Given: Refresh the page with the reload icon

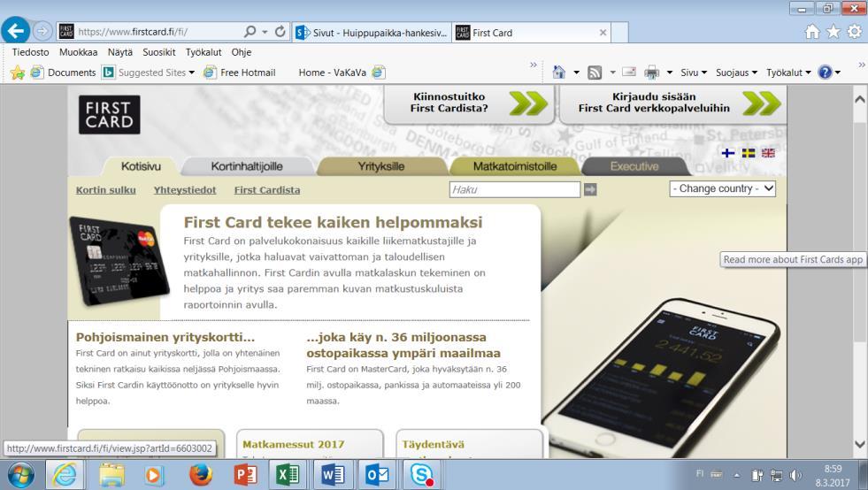Looking at the screenshot, I should [x=280, y=32].
